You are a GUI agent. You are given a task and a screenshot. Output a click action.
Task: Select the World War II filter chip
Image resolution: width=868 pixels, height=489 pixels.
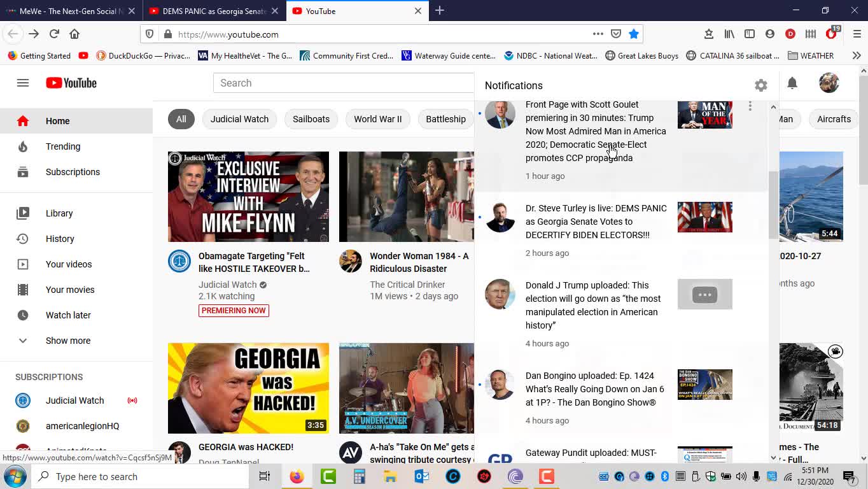[x=378, y=119]
